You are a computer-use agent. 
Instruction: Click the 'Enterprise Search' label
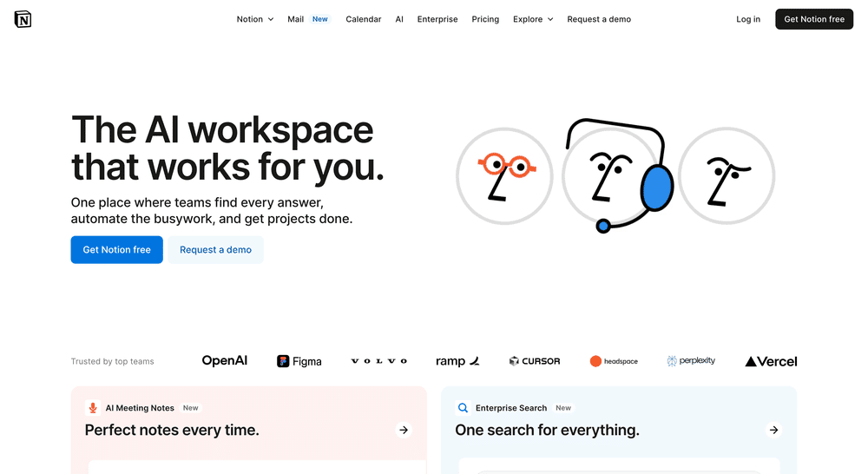(x=511, y=408)
